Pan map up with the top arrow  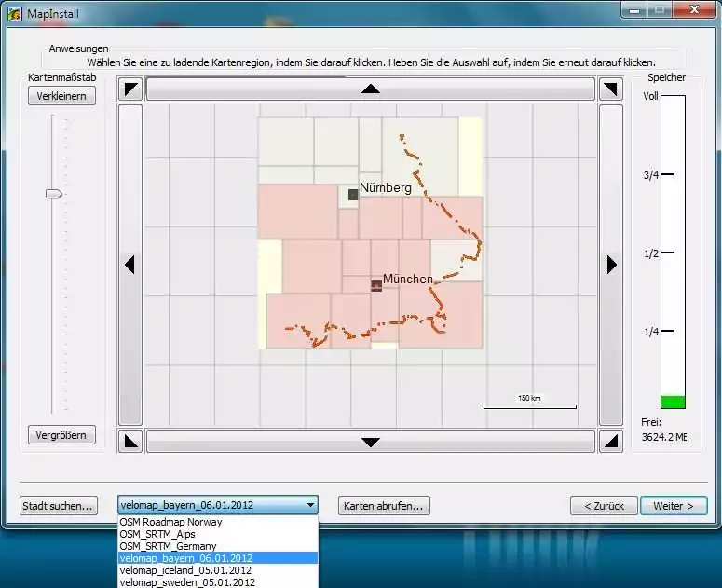click(x=371, y=89)
